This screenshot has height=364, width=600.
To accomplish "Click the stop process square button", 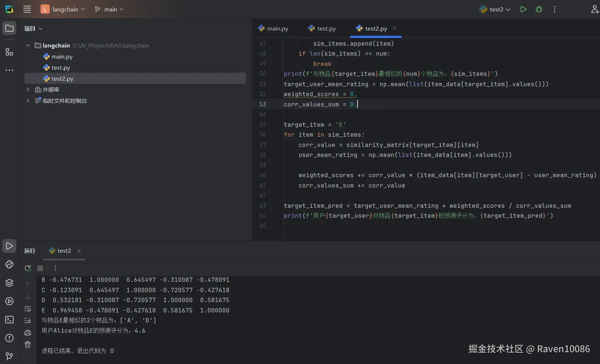I will 40,268.
